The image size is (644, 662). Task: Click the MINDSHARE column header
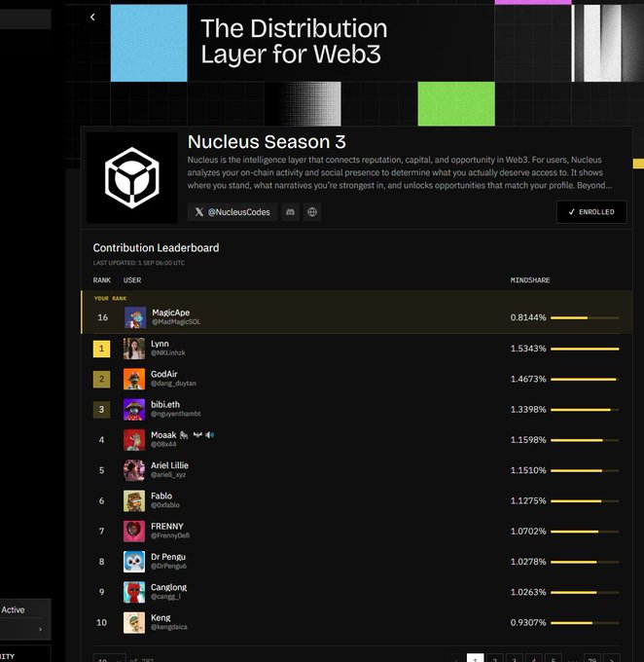[x=530, y=280]
